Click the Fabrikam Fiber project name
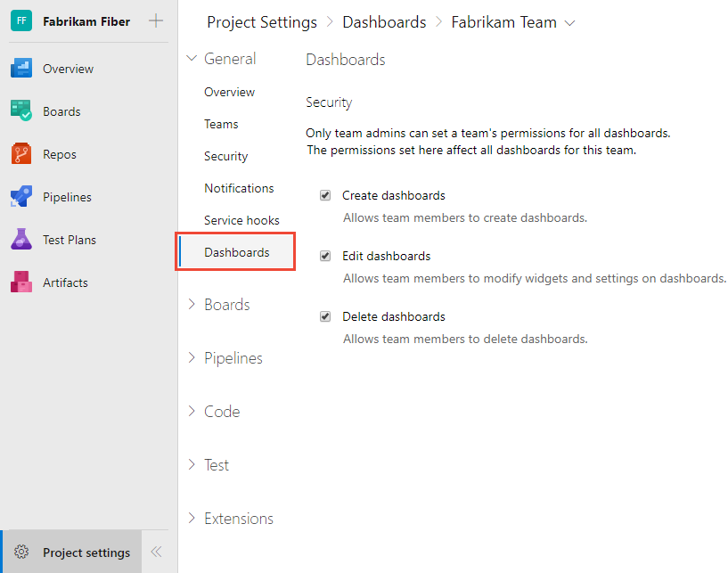This screenshot has width=728, height=573. (x=86, y=21)
